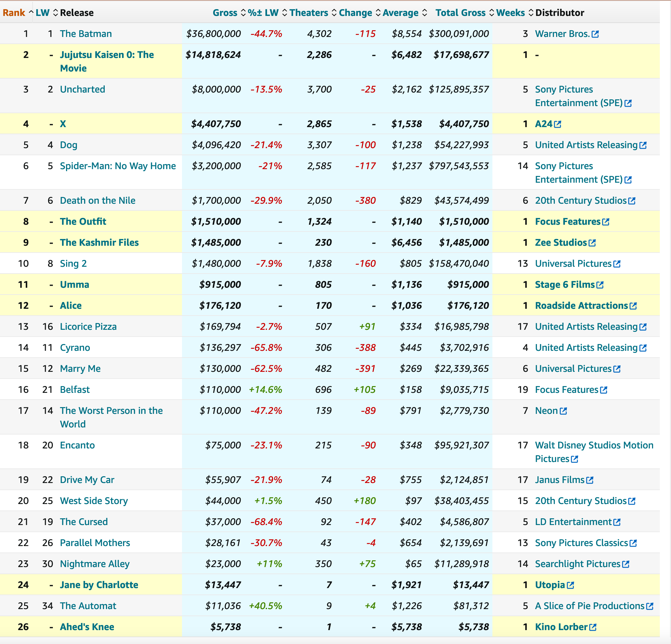Click external link icon beside Utopia
Image resolution: width=671 pixels, height=644 pixels.
(x=570, y=585)
